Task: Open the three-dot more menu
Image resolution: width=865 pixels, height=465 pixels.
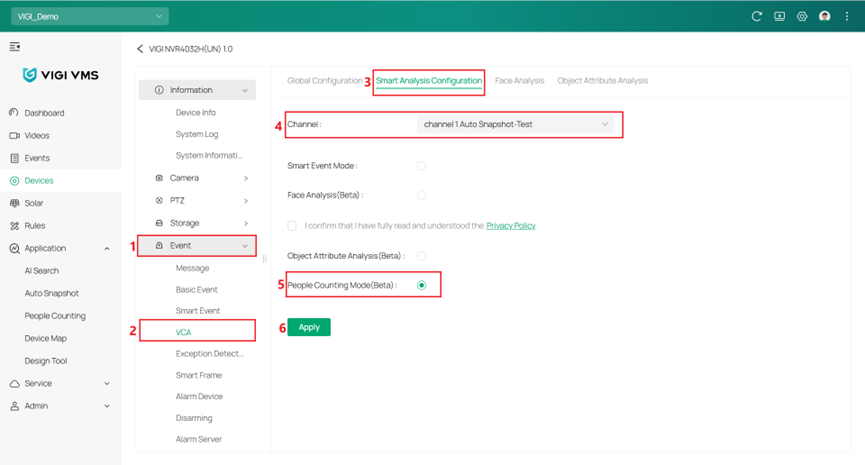Action: click(847, 17)
